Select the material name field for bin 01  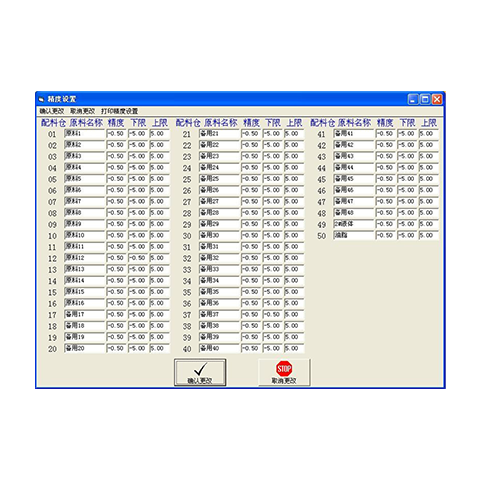click(x=84, y=134)
